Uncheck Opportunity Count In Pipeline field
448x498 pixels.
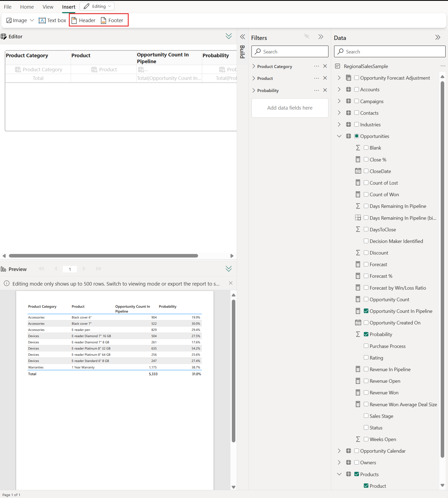pyautogui.click(x=366, y=311)
